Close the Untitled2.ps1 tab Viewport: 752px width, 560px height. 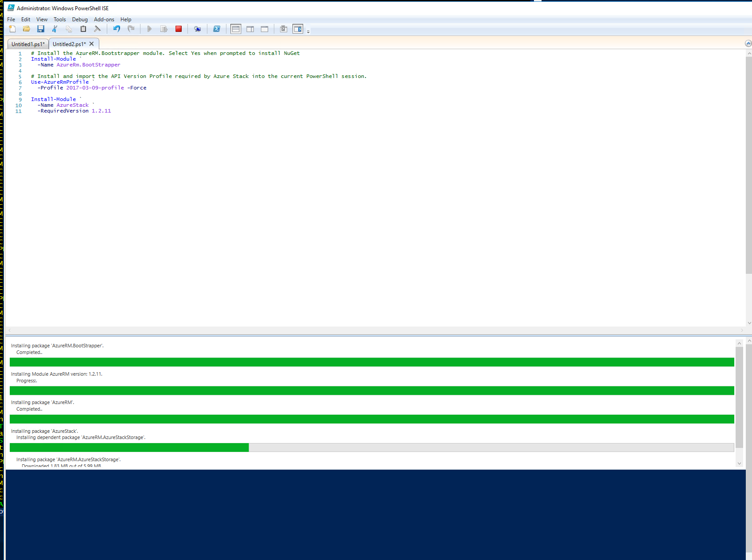point(92,44)
